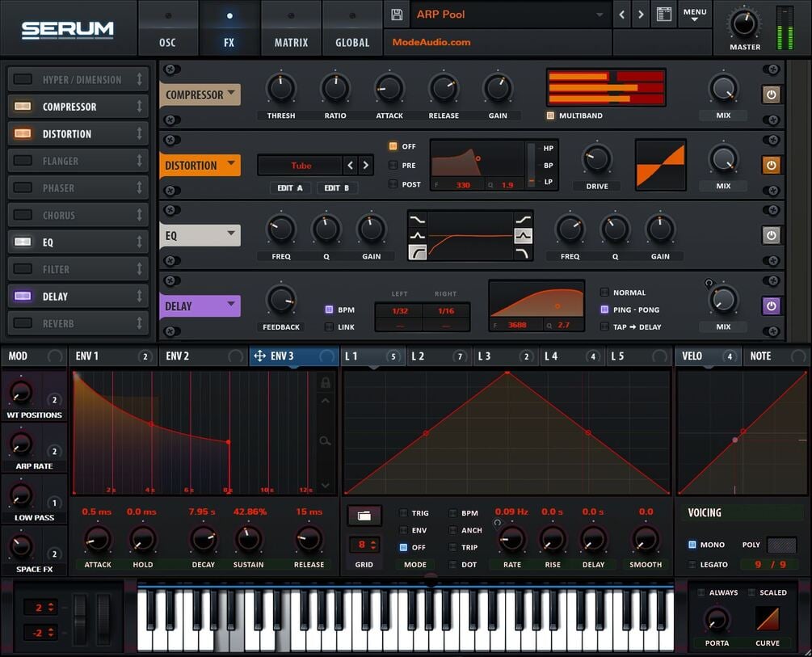Click the envelope lock icon

326,383
